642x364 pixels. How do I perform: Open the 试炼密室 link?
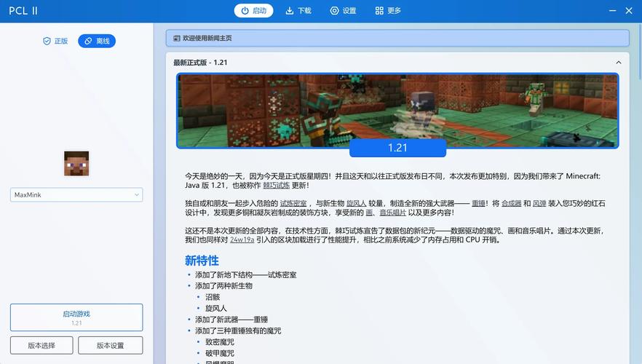(x=293, y=204)
